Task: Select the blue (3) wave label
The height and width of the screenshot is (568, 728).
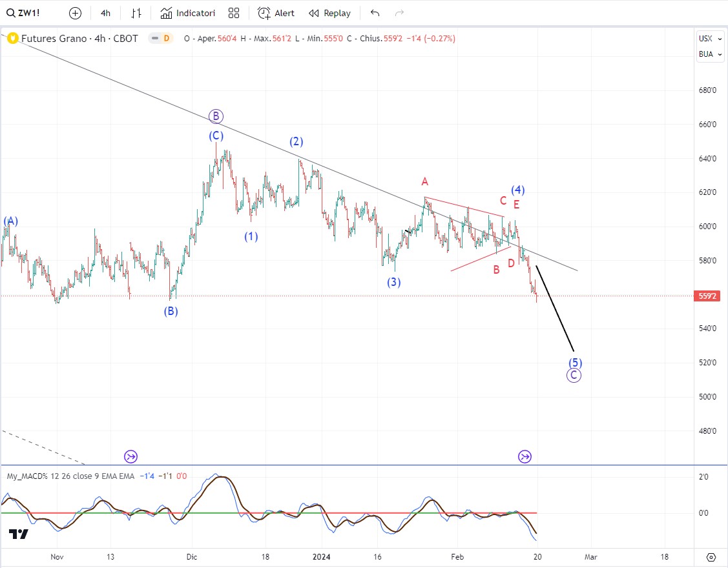Action: [394, 282]
